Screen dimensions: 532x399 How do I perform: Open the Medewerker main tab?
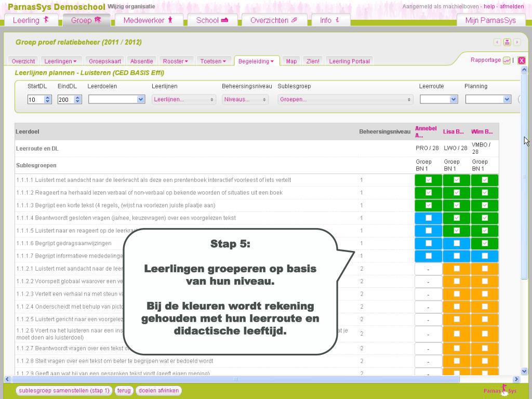(149, 20)
